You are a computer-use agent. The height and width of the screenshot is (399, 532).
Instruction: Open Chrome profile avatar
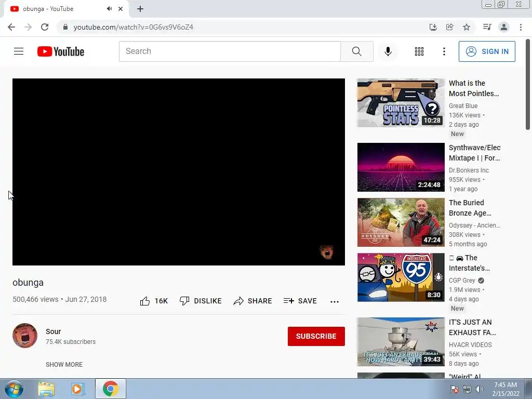pos(504,27)
